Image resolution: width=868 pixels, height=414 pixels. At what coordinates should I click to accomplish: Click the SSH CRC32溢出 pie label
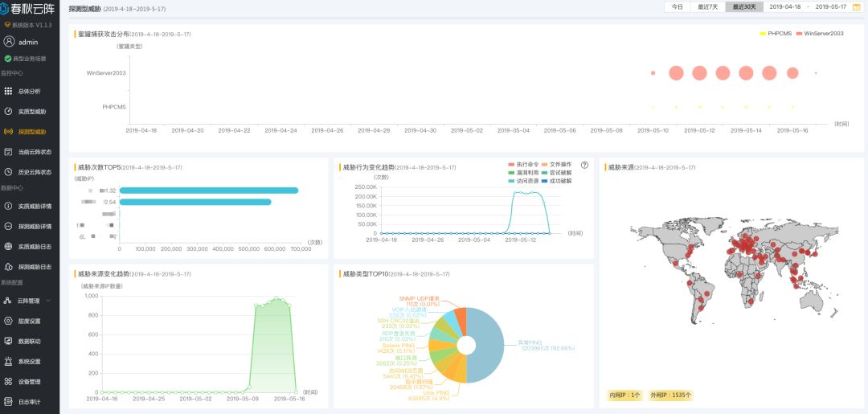398,323
